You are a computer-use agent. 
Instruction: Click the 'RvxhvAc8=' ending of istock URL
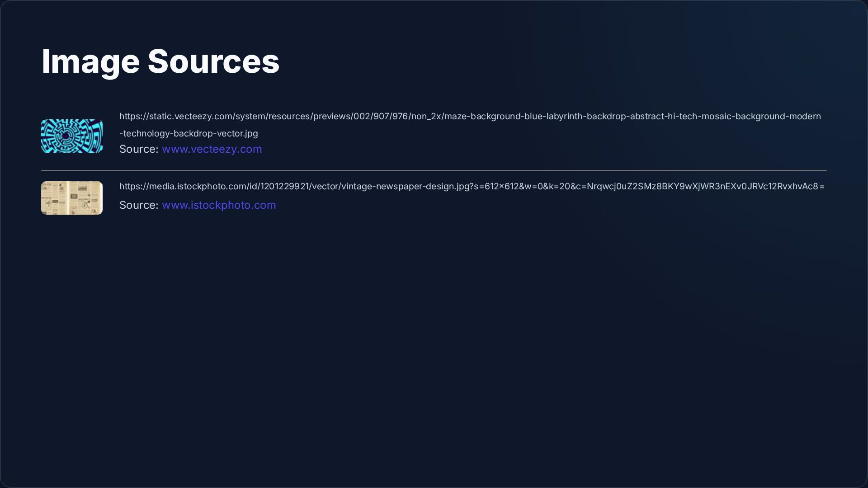tap(801, 186)
